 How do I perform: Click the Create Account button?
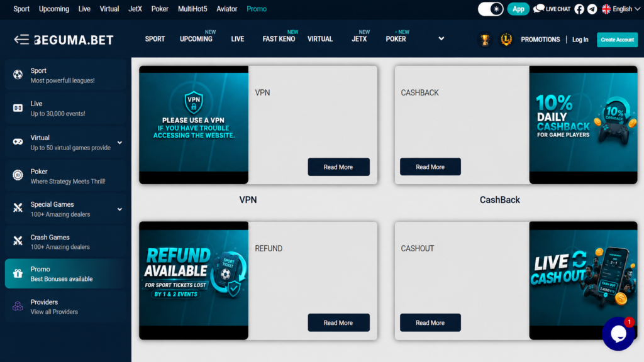(x=617, y=40)
